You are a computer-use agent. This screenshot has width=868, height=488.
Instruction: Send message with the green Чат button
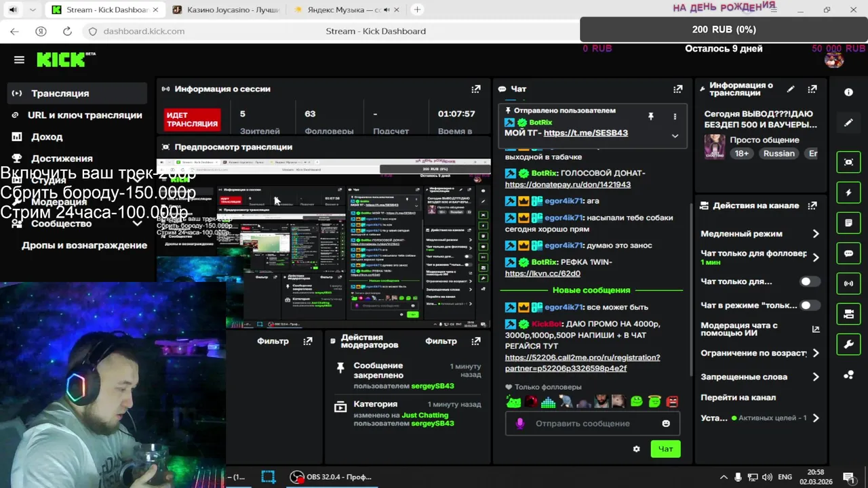[x=665, y=449]
